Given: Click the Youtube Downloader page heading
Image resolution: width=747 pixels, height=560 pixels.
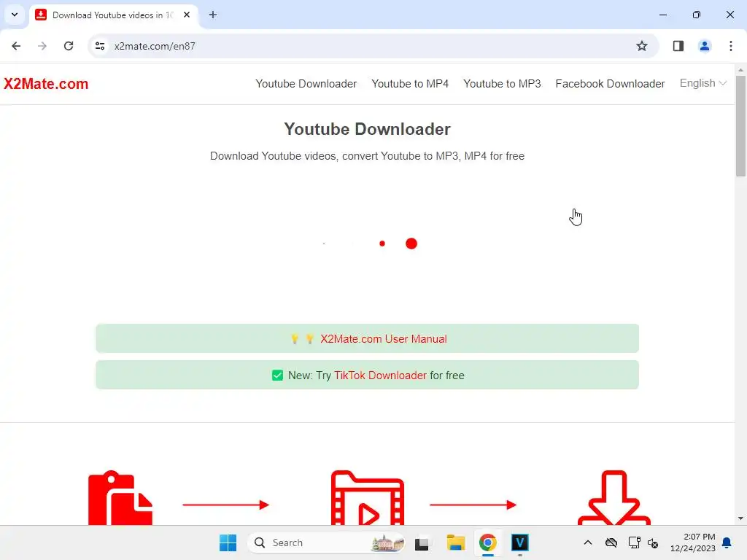Looking at the screenshot, I should 368,129.
